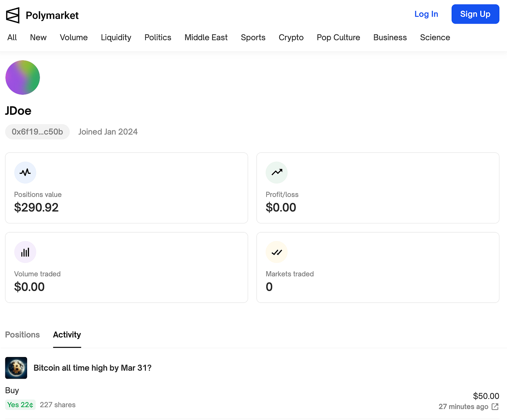Click the Yes 22¢ outcome badge
This screenshot has width=507, height=420.
pyautogui.click(x=20, y=405)
